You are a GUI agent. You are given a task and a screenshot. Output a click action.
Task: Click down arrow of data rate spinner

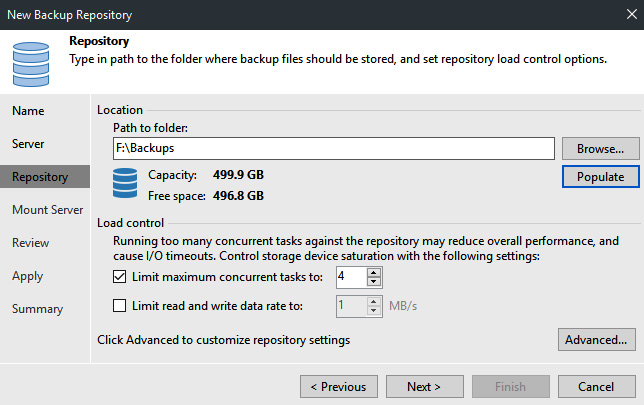(x=373, y=311)
